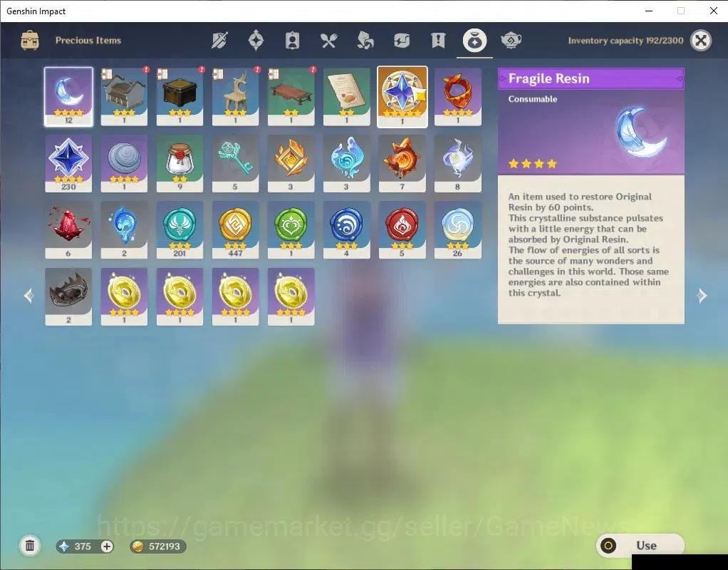Click the Mora balance showing 572193

click(x=158, y=546)
